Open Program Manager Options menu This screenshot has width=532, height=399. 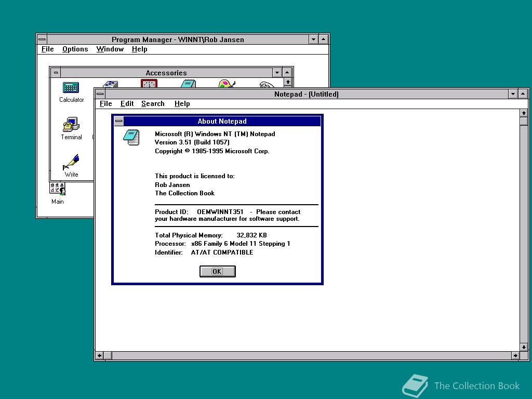point(75,49)
